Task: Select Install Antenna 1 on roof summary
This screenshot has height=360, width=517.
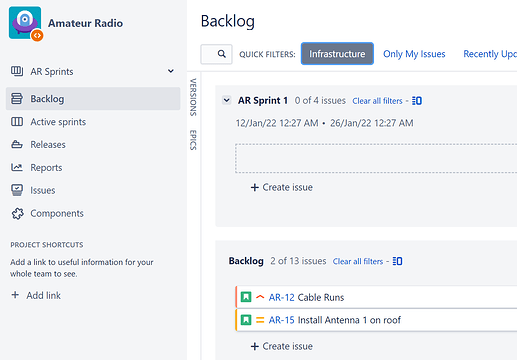Action: click(x=349, y=320)
